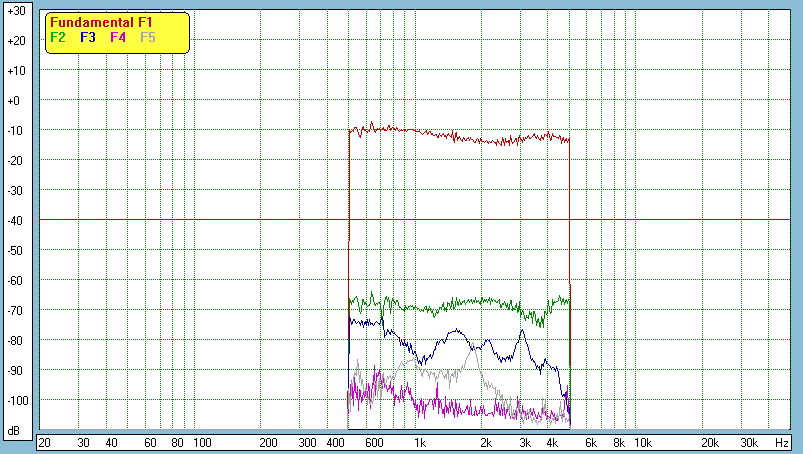803x454 pixels.
Task: Toggle the green F2 legend entry
Action: click(58, 37)
